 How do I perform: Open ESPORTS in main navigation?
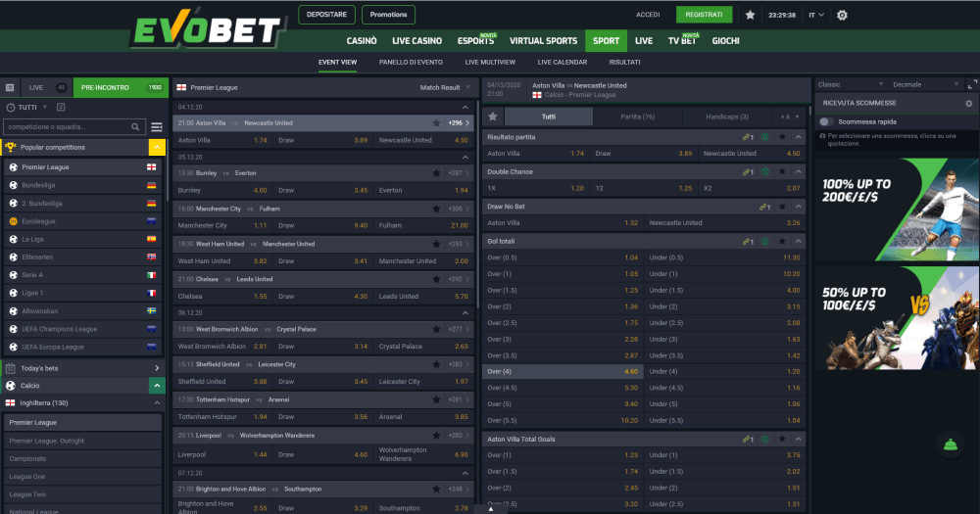pyautogui.click(x=475, y=40)
